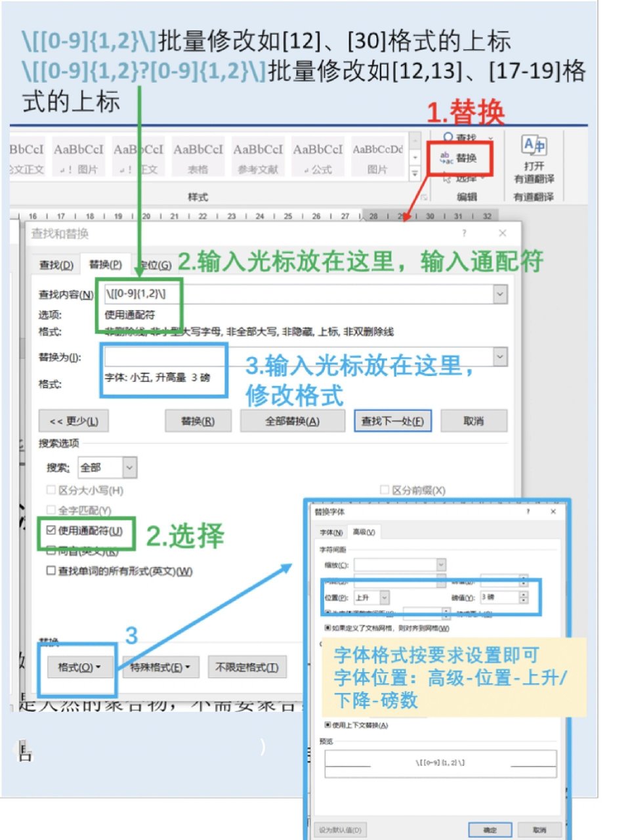Close the 查找和替换 dialog
The width and height of the screenshot is (630, 840).
tap(502, 233)
